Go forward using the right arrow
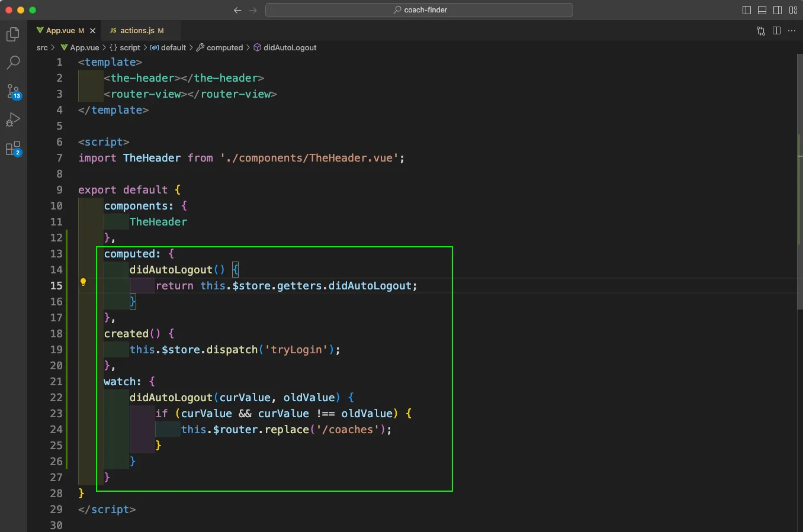Viewport: 803px width, 532px height. click(x=253, y=10)
